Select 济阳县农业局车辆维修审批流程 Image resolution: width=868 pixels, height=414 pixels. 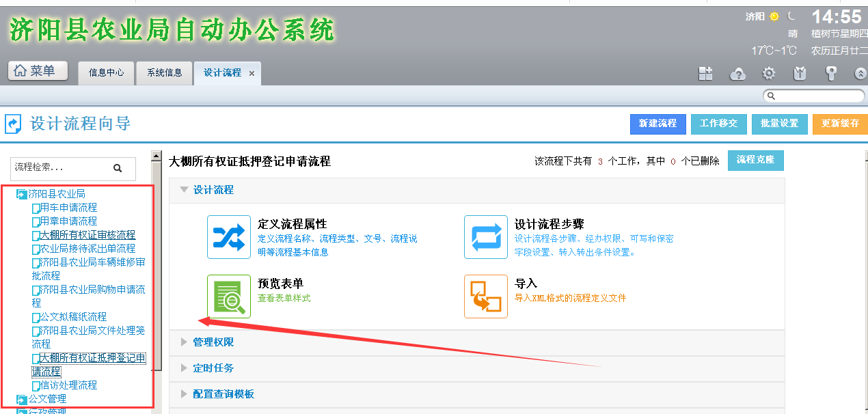pos(88,269)
